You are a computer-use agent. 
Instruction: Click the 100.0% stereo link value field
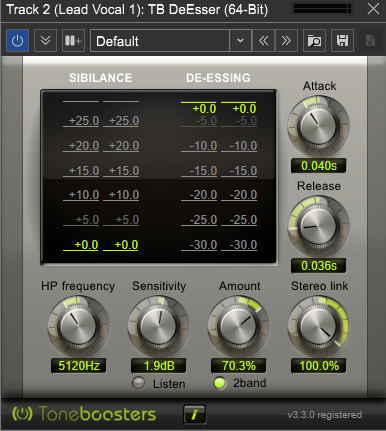click(319, 366)
